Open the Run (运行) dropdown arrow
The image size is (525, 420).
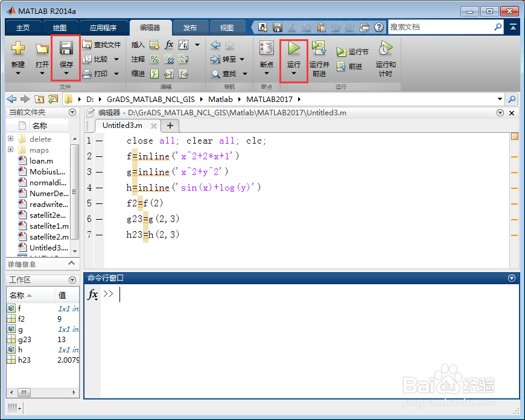click(294, 74)
